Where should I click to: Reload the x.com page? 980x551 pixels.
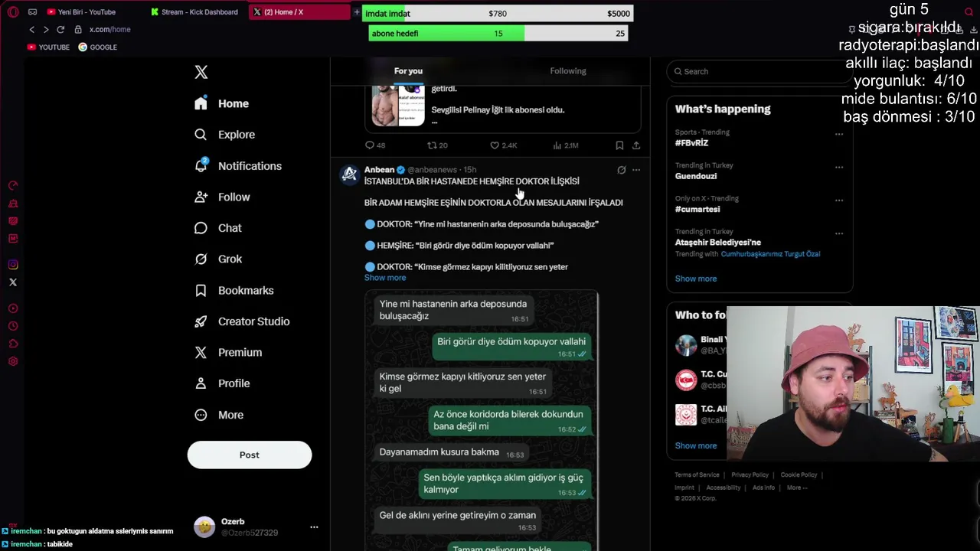[60, 30]
